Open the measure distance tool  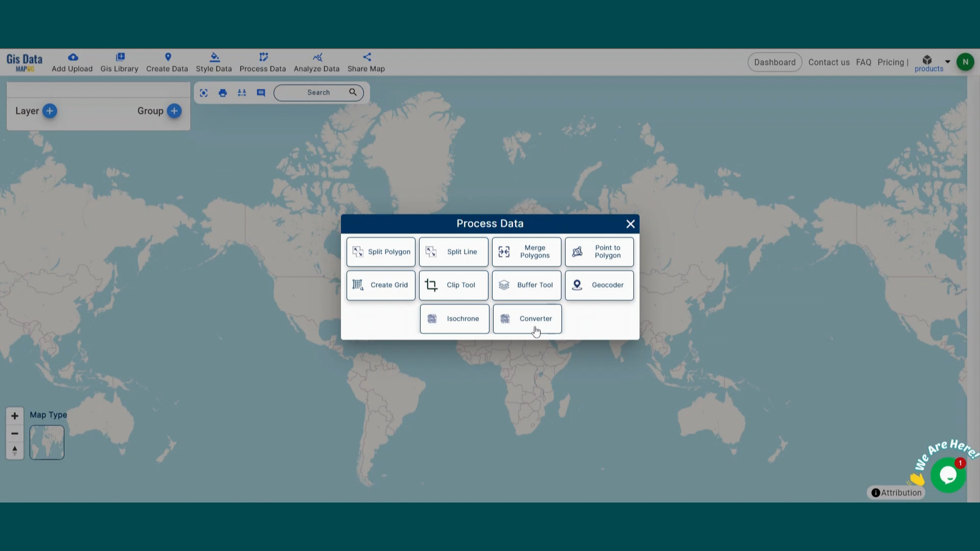241,92
